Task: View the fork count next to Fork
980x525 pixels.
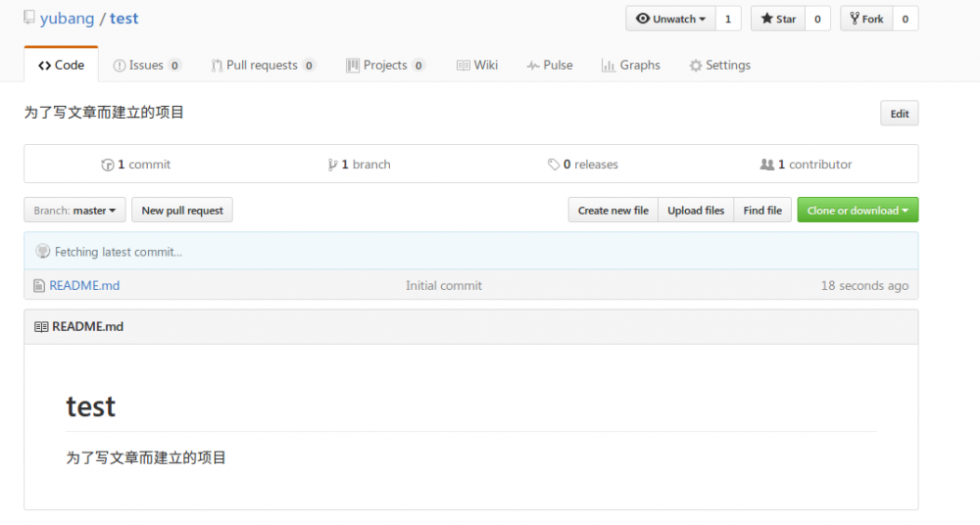Action: [x=905, y=19]
